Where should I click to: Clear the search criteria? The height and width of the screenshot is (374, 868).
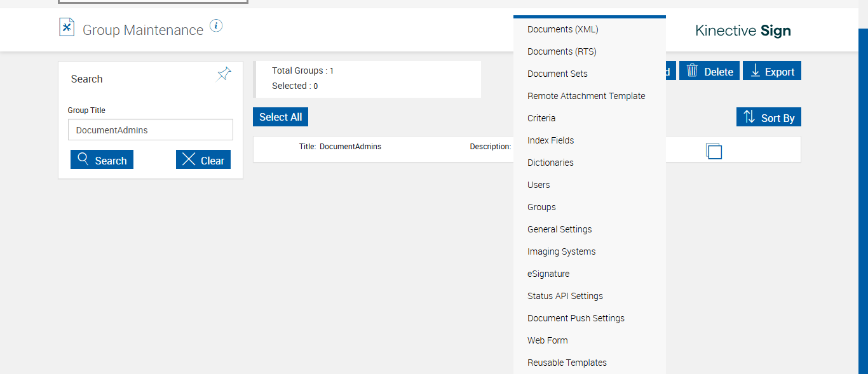point(203,160)
